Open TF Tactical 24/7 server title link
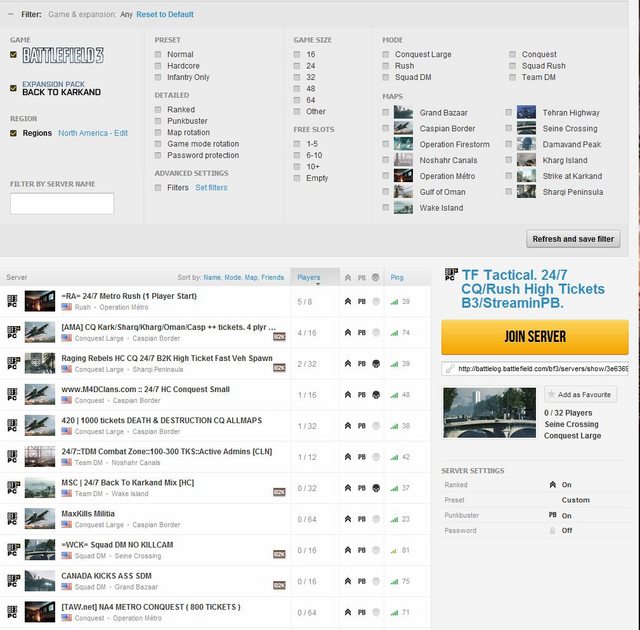 [x=533, y=289]
